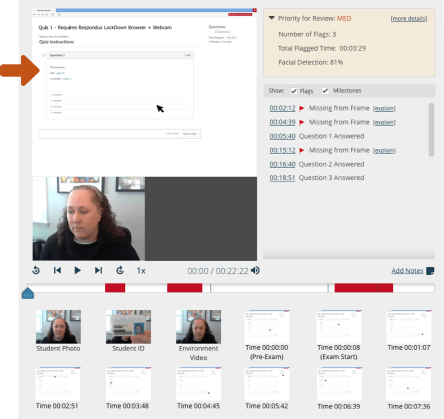
Task: Open more details link
Action: (409, 19)
